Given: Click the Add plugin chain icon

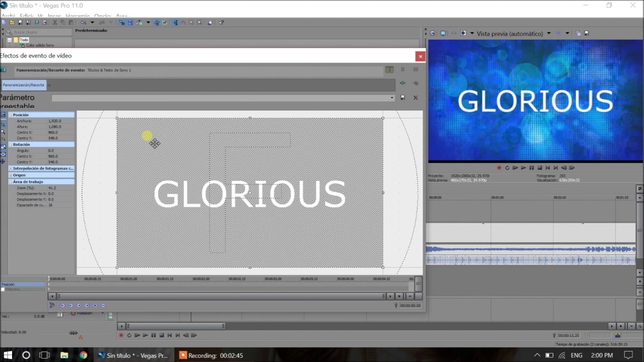Looking at the screenshot, I should (x=403, y=83).
